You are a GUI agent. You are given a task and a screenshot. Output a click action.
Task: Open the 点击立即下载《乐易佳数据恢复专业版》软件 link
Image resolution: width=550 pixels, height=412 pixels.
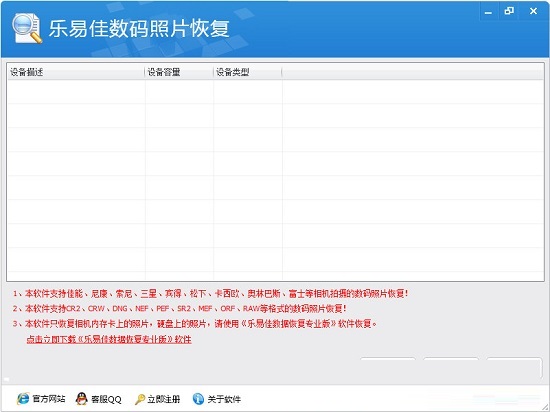[109, 339]
